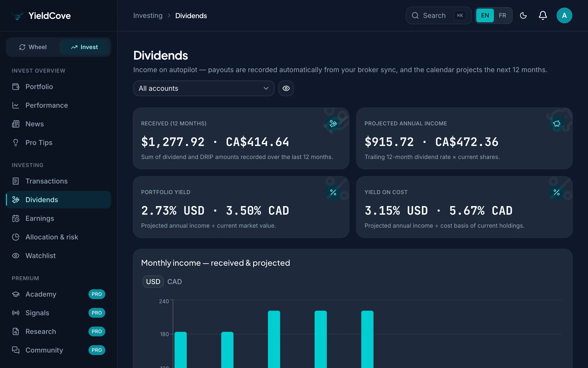Viewport: 588px width, 368px height.
Task: Click the Search input field
Action: coord(439,15)
